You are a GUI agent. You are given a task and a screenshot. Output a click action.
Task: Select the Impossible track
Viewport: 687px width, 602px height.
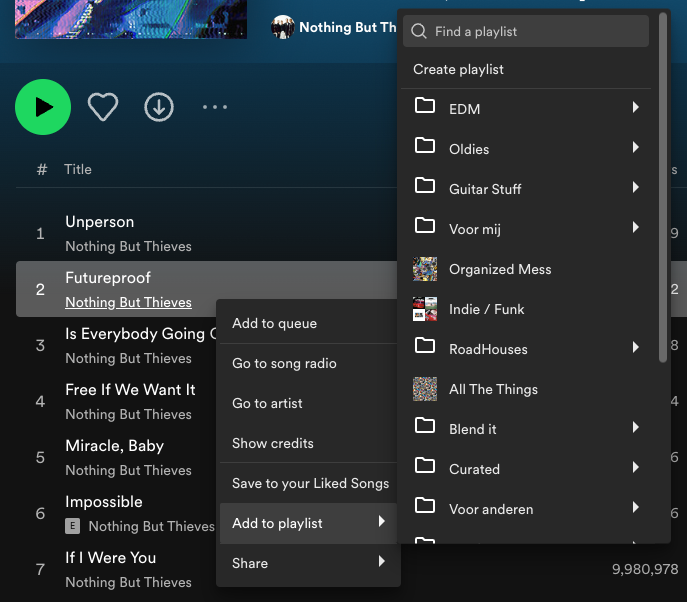click(x=104, y=502)
